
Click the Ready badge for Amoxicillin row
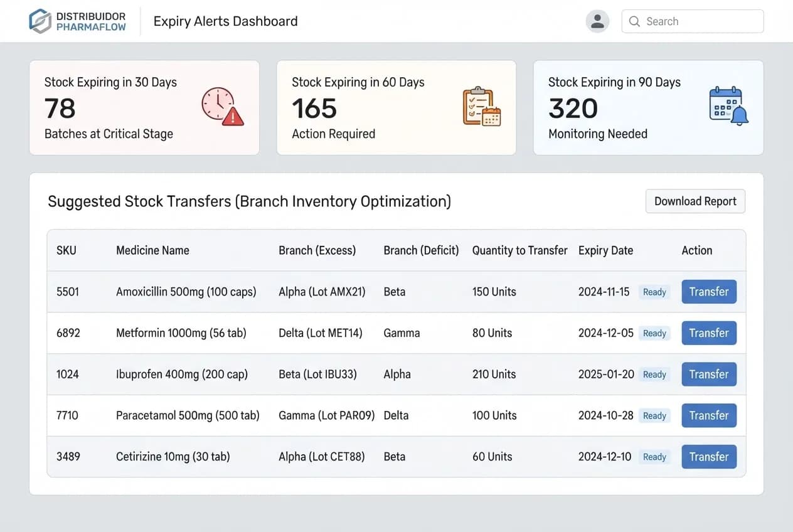click(x=654, y=292)
